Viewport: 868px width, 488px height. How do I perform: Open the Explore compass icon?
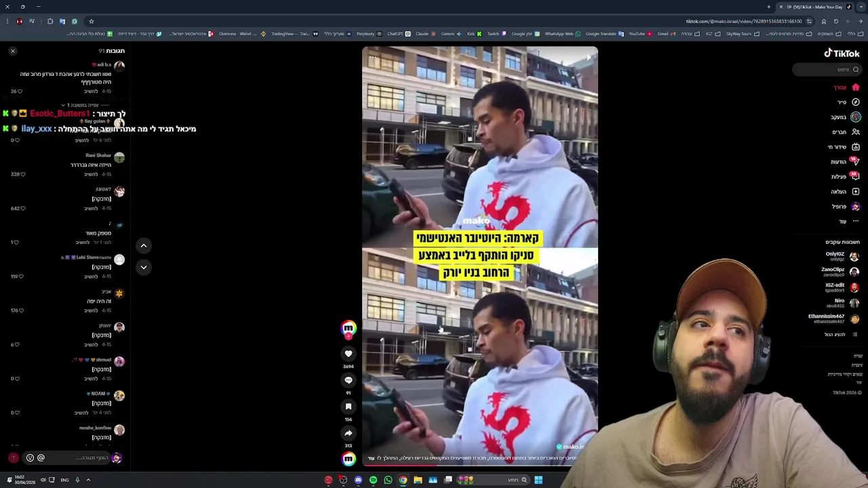coord(856,102)
